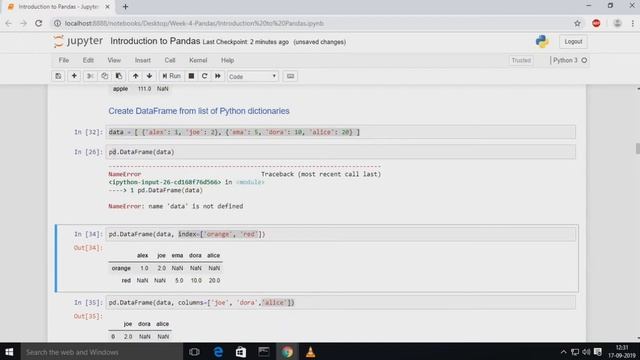Open the View menu
Screen dimensions: 640x360
click(114, 60)
